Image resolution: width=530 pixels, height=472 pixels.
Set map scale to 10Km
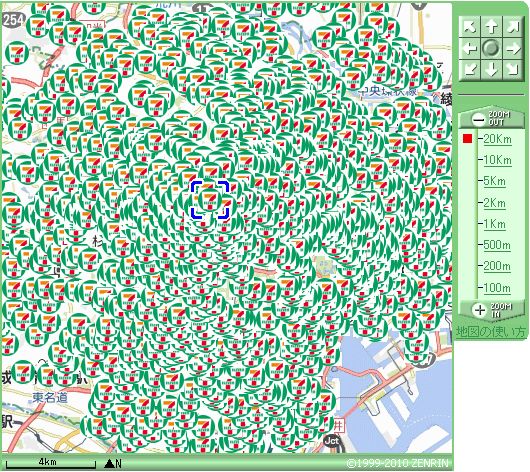(497, 160)
